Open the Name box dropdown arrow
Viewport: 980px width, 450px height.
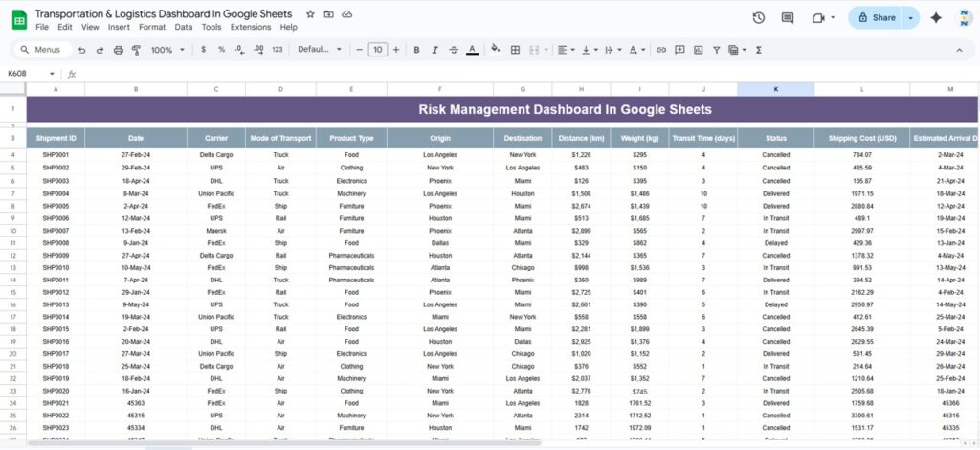[52, 74]
